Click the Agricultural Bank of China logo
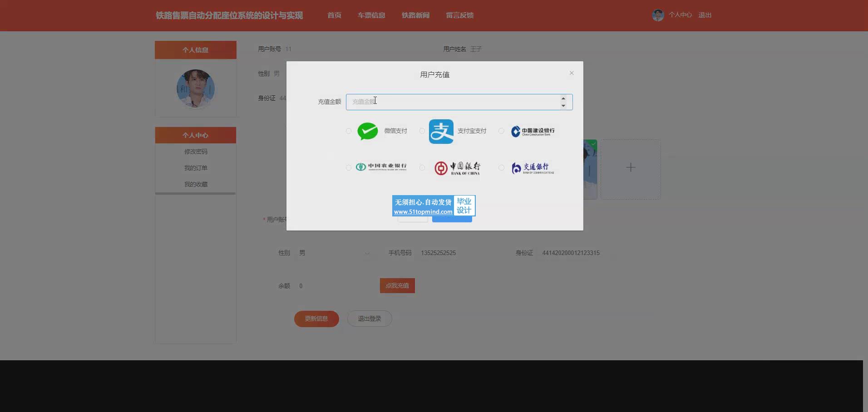The width and height of the screenshot is (868, 412). tap(381, 167)
